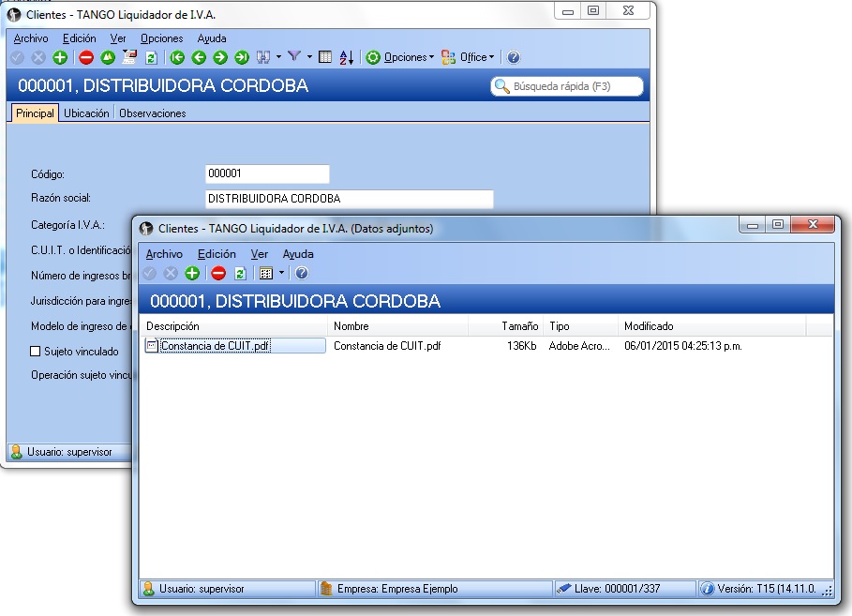Click the help icon in main Clientes toolbar
Screen dimensions: 852x616
point(514,57)
